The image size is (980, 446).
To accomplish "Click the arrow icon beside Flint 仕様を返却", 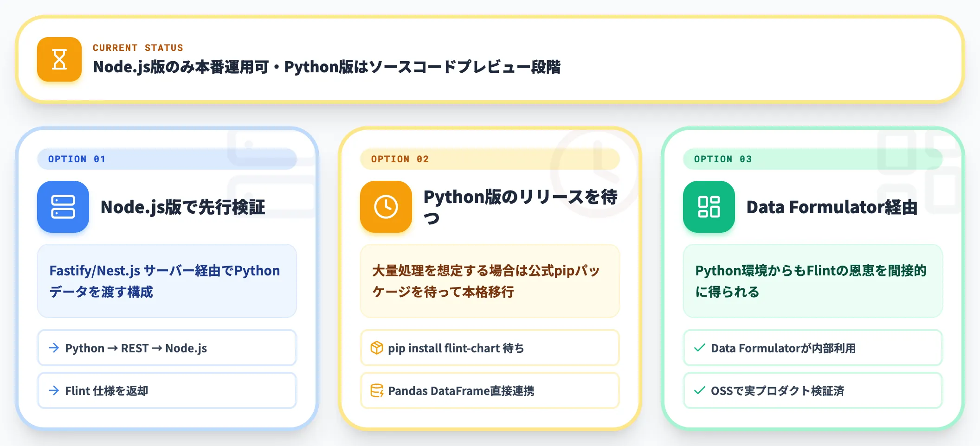I will point(54,390).
